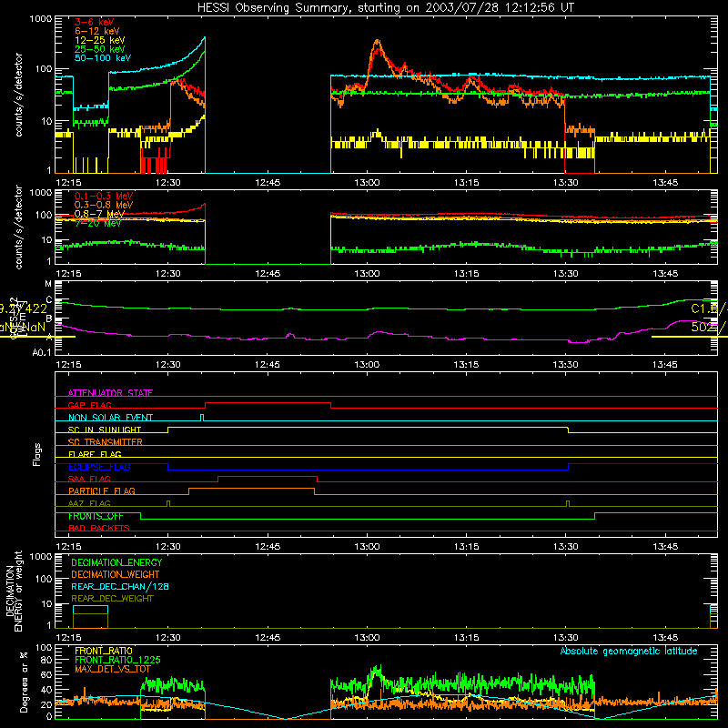Image resolution: width=728 pixels, height=728 pixels.
Task: Pick the cyan 50-100 keV legend label
Action: [103, 58]
